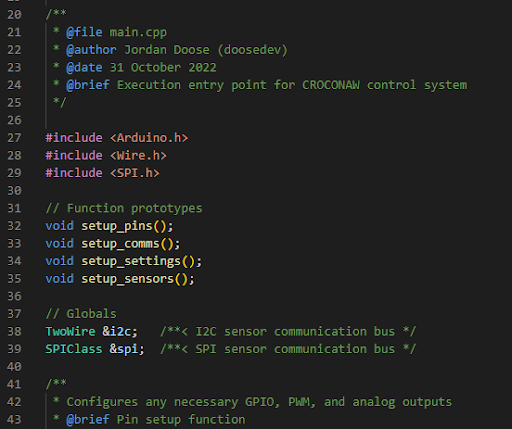
Task: Place cursor on the &spi variable
Action: [124, 349]
